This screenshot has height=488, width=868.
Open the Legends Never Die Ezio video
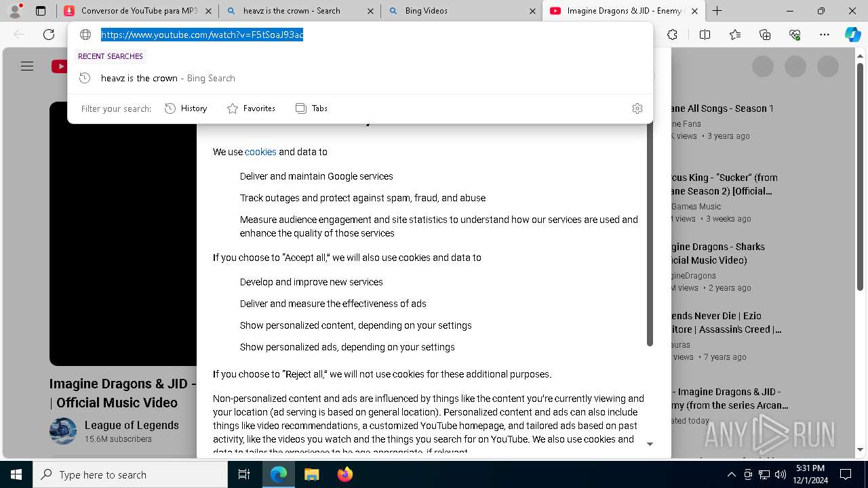tap(726, 323)
